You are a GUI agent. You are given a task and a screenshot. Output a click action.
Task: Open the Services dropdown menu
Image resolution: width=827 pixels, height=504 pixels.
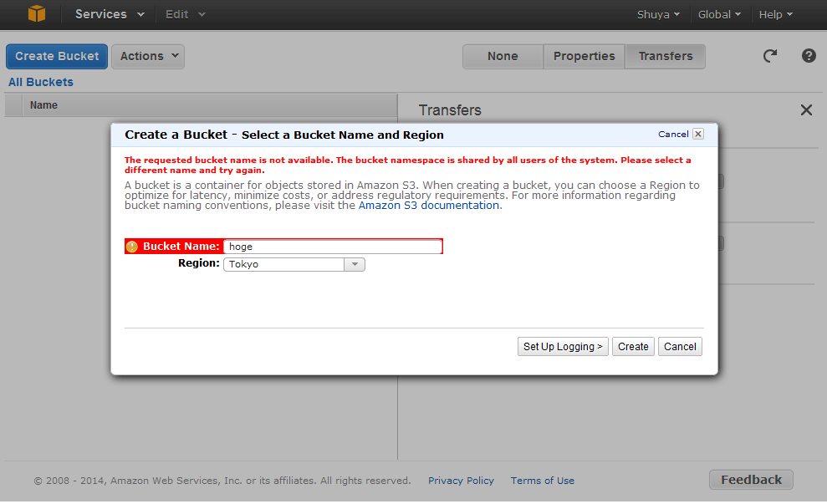point(110,14)
